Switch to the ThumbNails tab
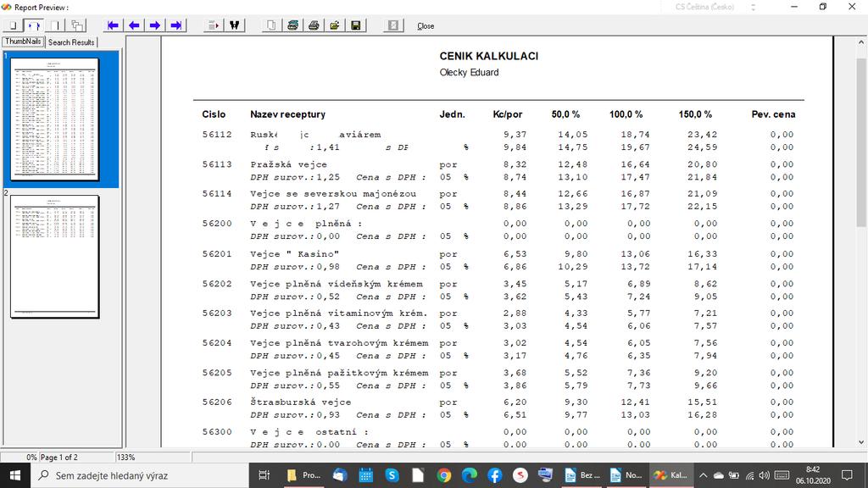This screenshot has height=488, width=868. point(23,42)
